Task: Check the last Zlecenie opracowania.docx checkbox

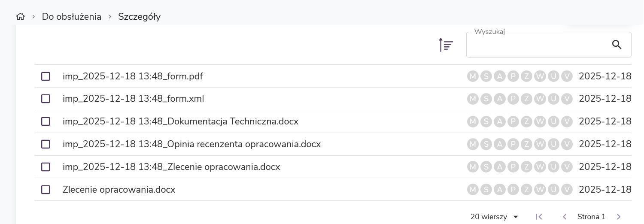Action: pos(46,189)
